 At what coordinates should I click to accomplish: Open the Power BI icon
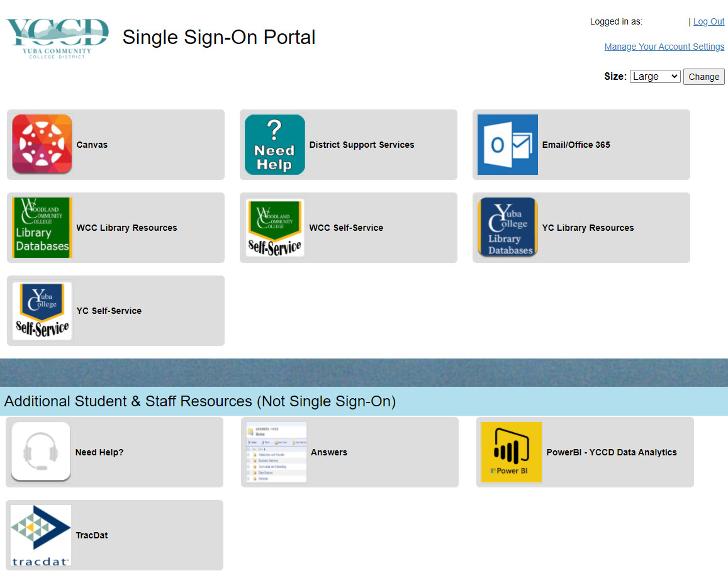[x=511, y=452]
